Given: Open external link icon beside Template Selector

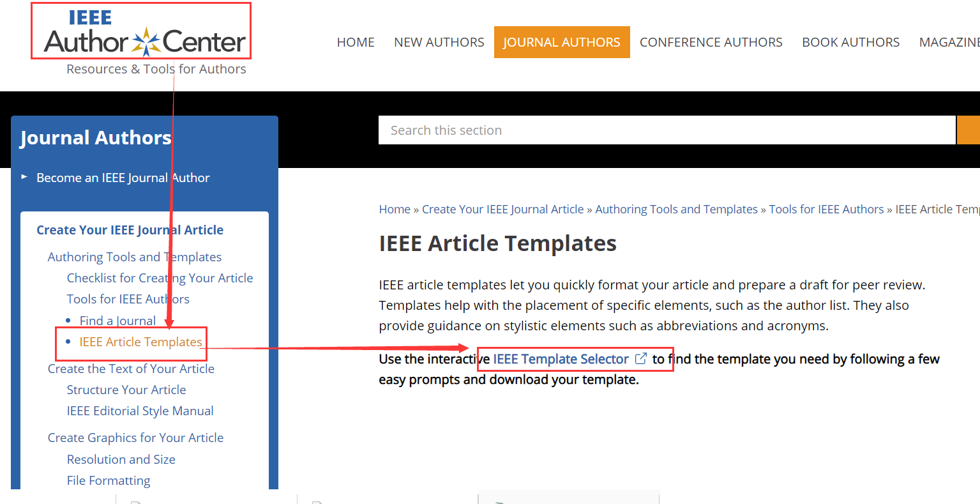Looking at the screenshot, I should click(641, 359).
